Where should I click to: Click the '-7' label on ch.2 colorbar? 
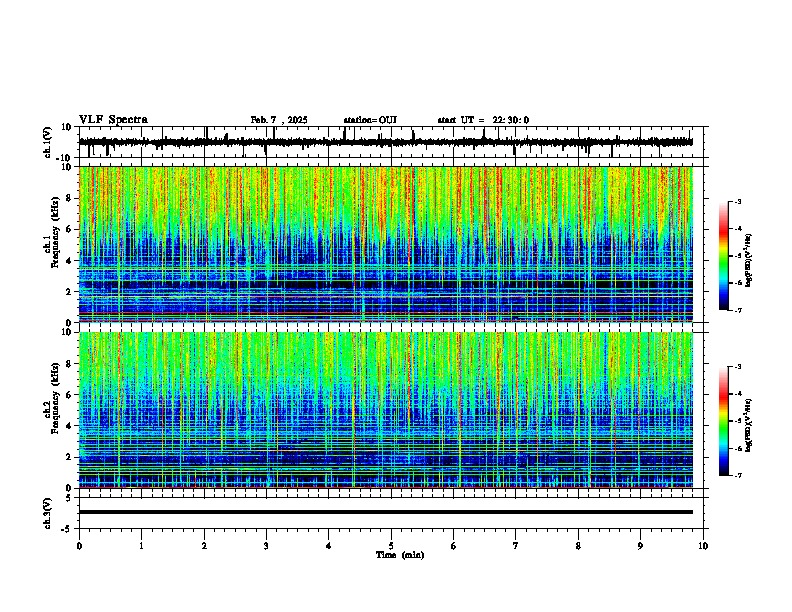point(738,476)
